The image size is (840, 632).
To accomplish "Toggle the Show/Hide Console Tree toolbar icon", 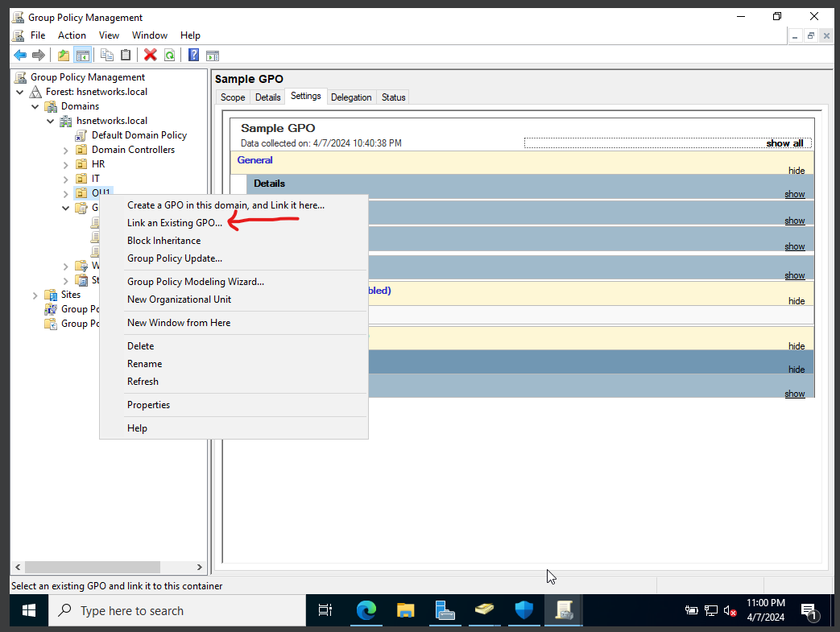I will pos(82,55).
